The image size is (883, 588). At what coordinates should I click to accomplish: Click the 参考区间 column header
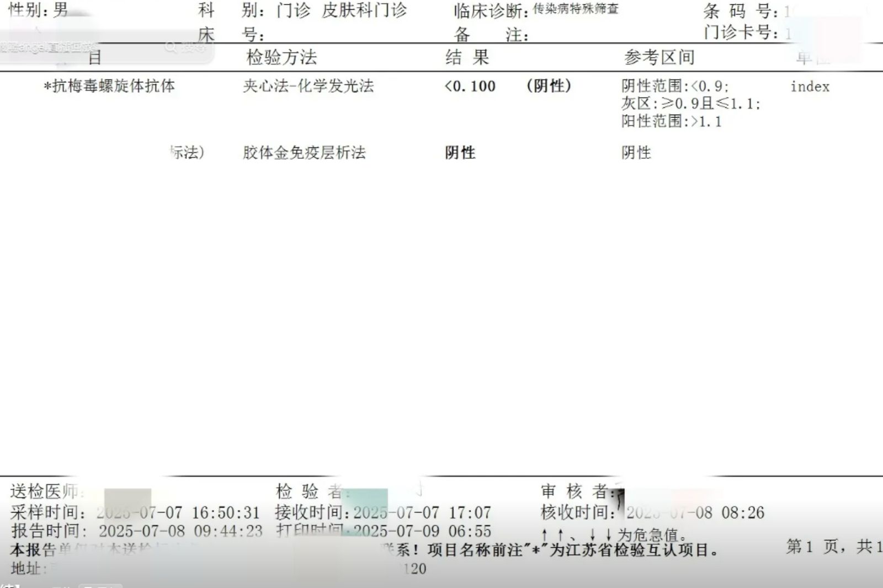pos(659,57)
